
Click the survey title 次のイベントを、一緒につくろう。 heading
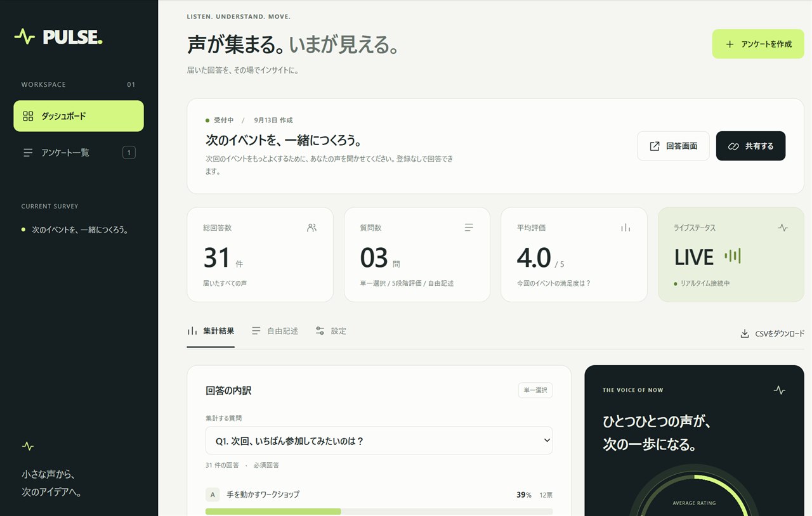[284, 140]
